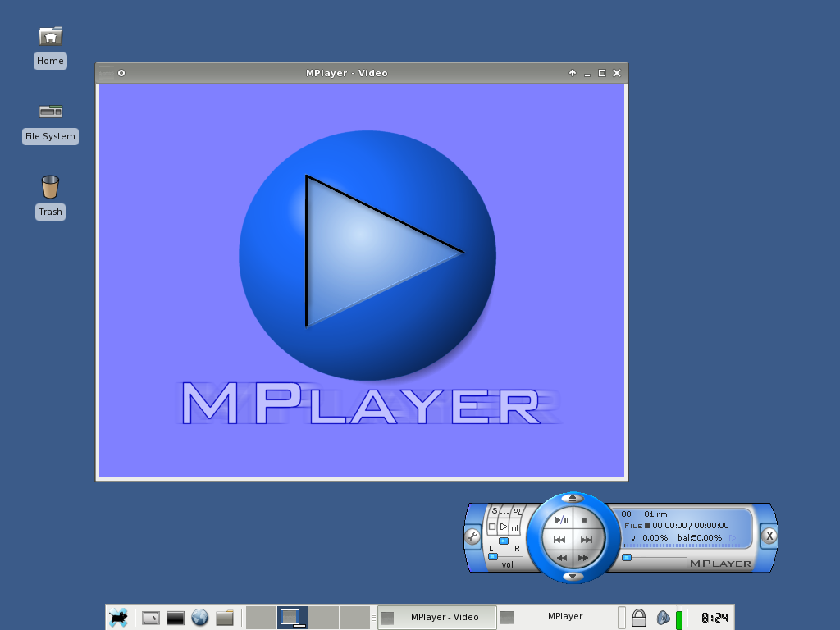Click the volume slider handle above 'vol'

(493, 557)
